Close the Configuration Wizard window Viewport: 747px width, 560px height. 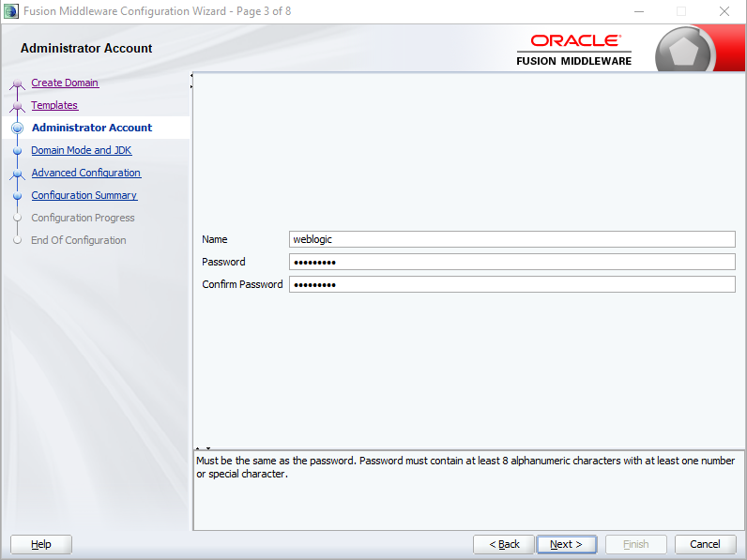click(724, 11)
